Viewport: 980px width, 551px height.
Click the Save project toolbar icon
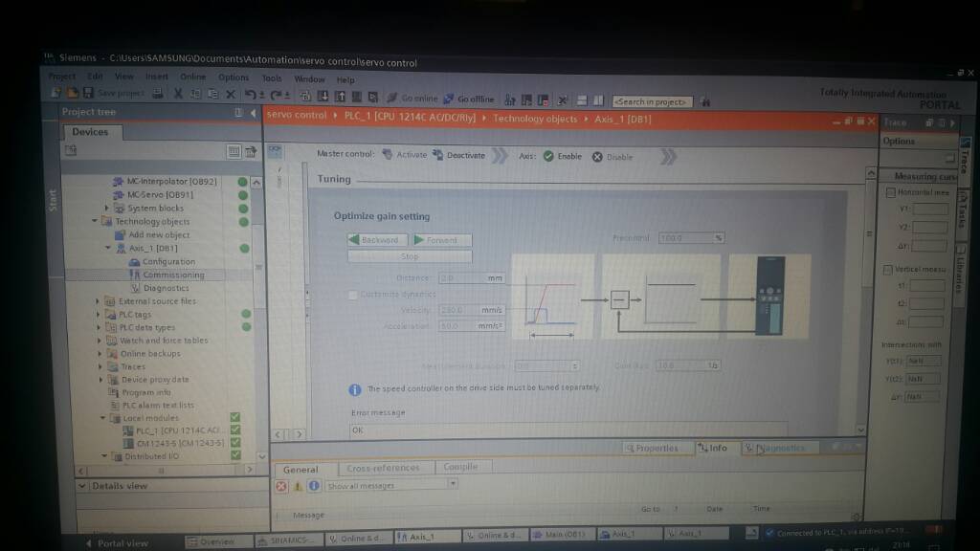(x=88, y=93)
